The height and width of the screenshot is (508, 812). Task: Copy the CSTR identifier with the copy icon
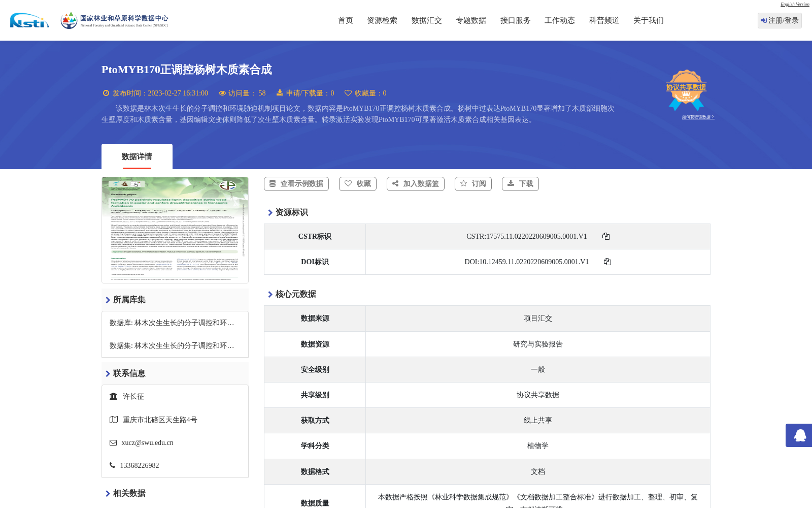(x=606, y=236)
